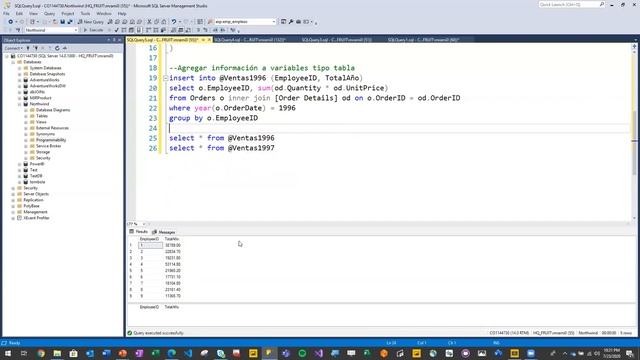Select the Database Snapshots tree item
Viewport: 640px width, 360px height.
click(x=47, y=74)
